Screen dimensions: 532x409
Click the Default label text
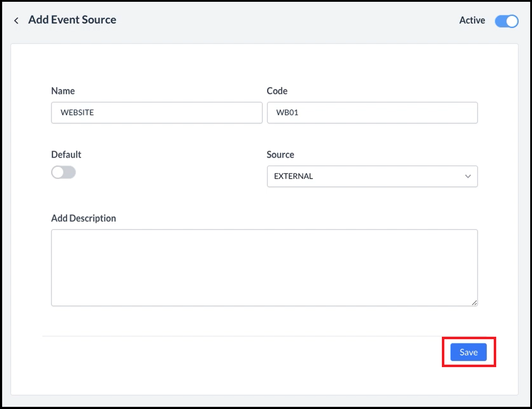coord(66,155)
